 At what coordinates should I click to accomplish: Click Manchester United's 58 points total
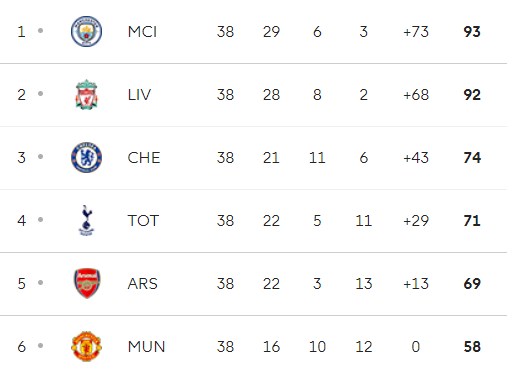pos(472,347)
